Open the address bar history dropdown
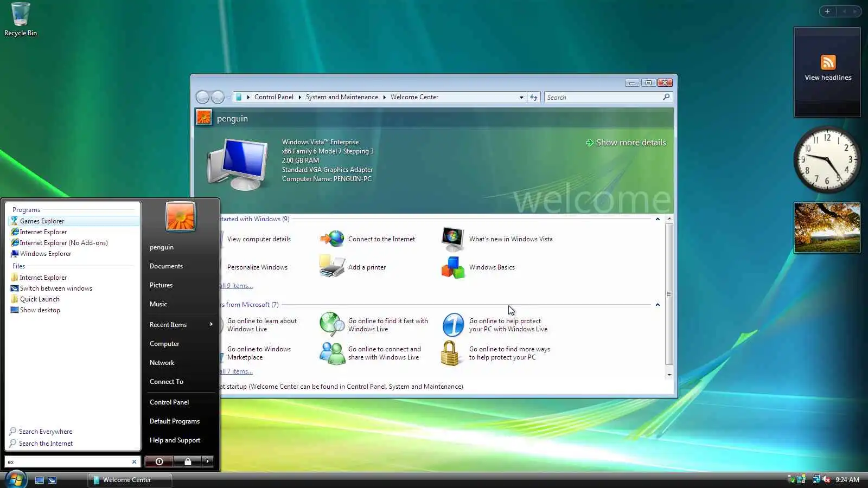Screen dimensions: 868x488 (x=521, y=98)
